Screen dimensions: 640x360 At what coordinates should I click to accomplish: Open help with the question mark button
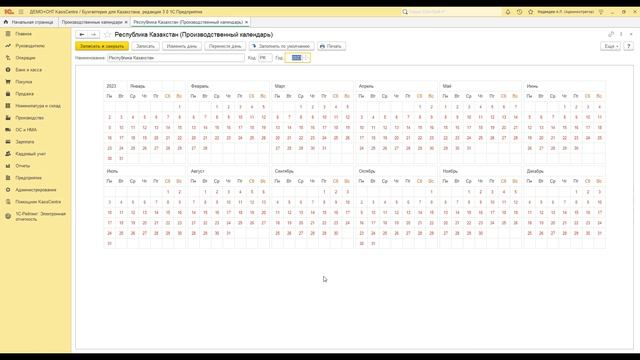(629, 46)
